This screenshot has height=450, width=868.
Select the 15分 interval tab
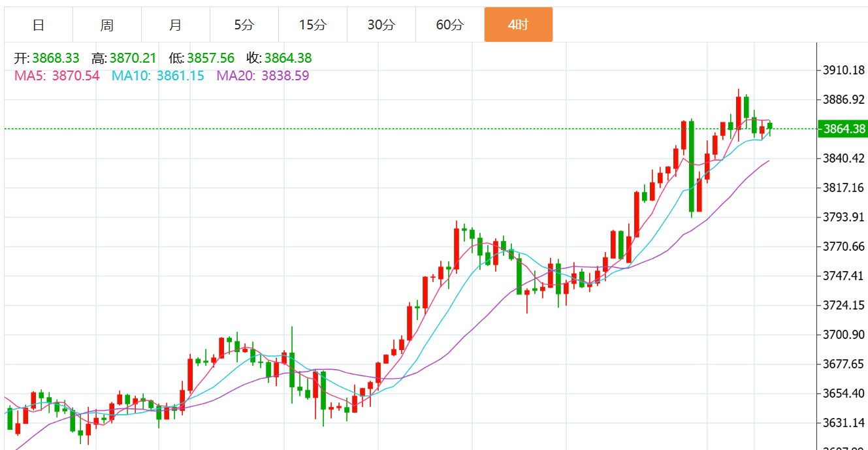(313, 25)
